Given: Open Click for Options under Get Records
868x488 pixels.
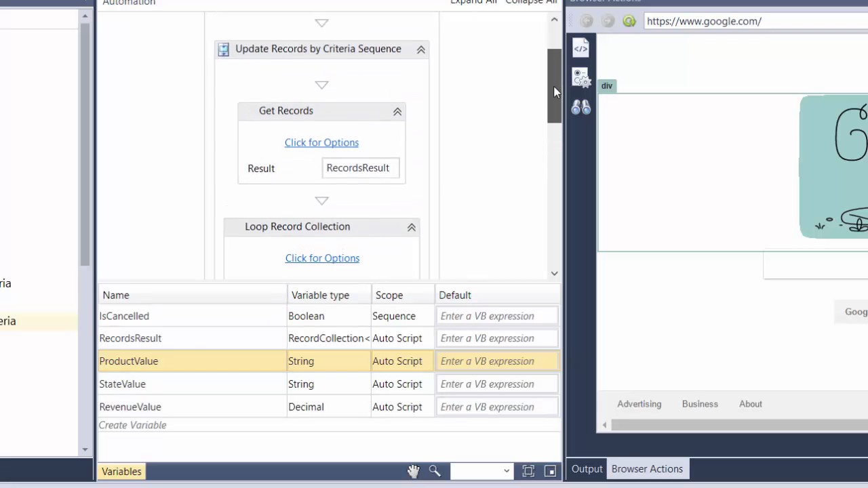Looking at the screenshot, I should coord(321,142).
